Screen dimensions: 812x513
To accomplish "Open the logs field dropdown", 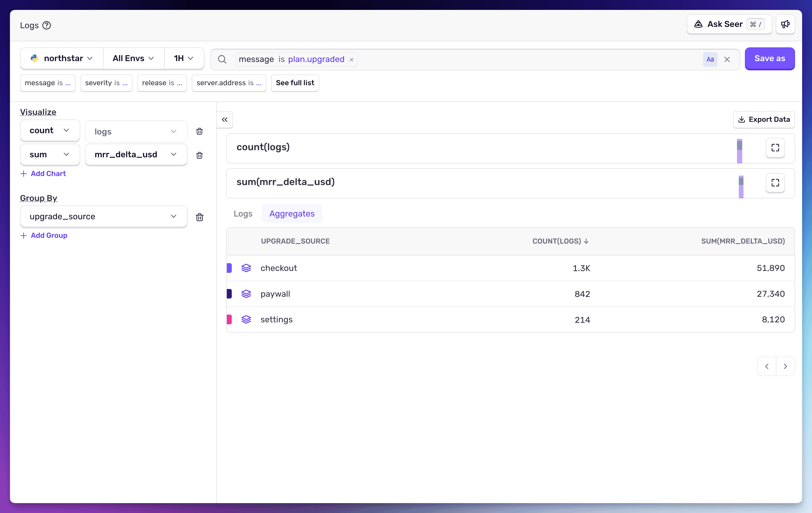I will pos(136,132).
